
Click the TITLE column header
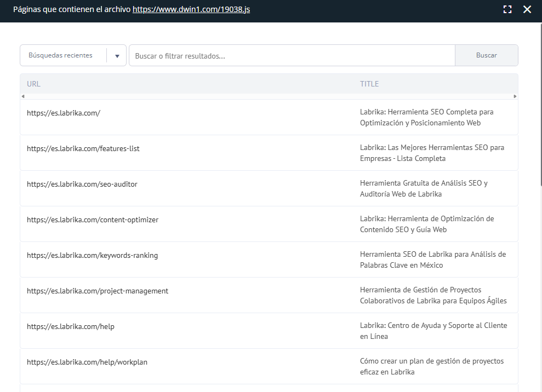pyautogui.click(x=369, y=84)
